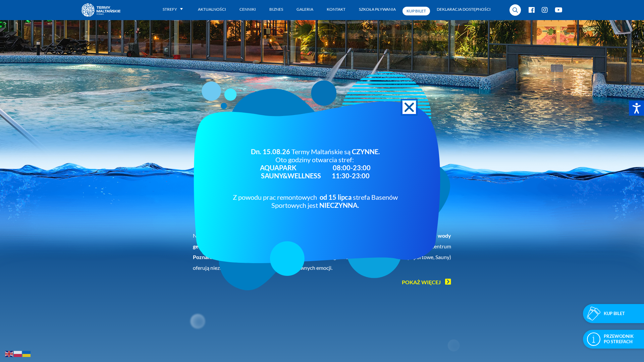Open the KONTAKT page
644x362 pixels.
336,9
